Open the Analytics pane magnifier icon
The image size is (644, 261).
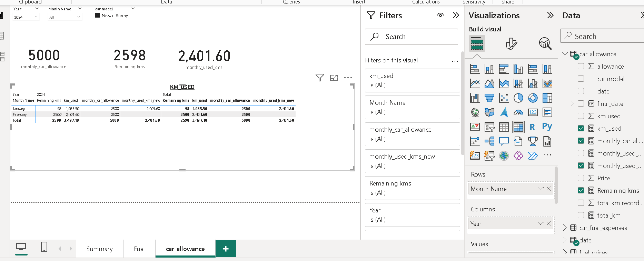[545, 44]
